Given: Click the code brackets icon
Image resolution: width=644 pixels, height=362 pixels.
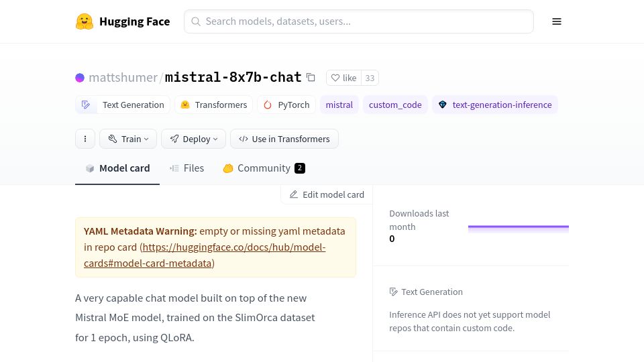Looking at the screenshot, I should (243, 139).
